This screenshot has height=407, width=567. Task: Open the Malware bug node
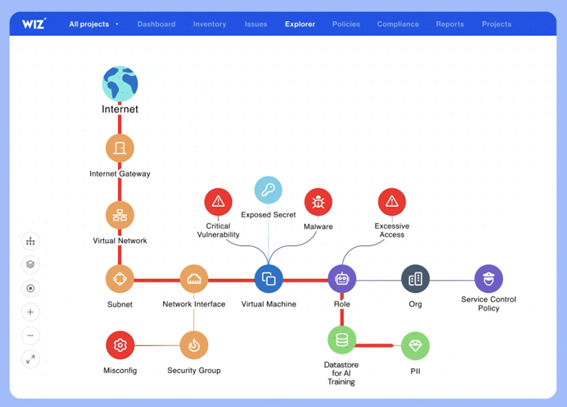318,202
